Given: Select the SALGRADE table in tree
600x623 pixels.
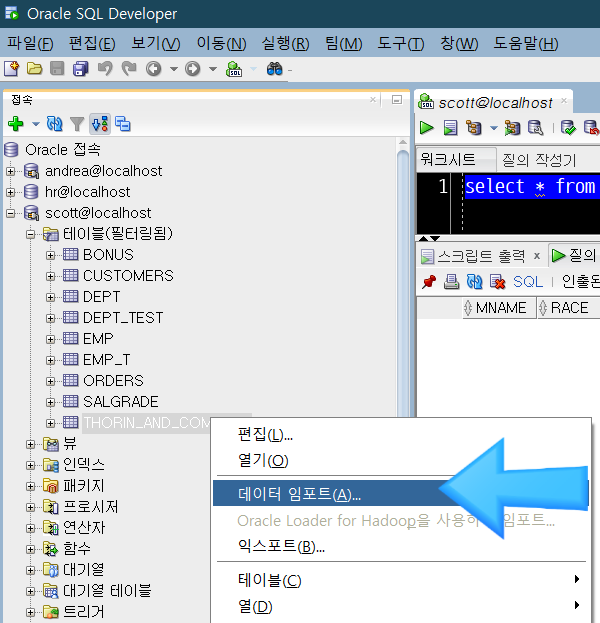Looking at the screenshot, I should [121, 402].
